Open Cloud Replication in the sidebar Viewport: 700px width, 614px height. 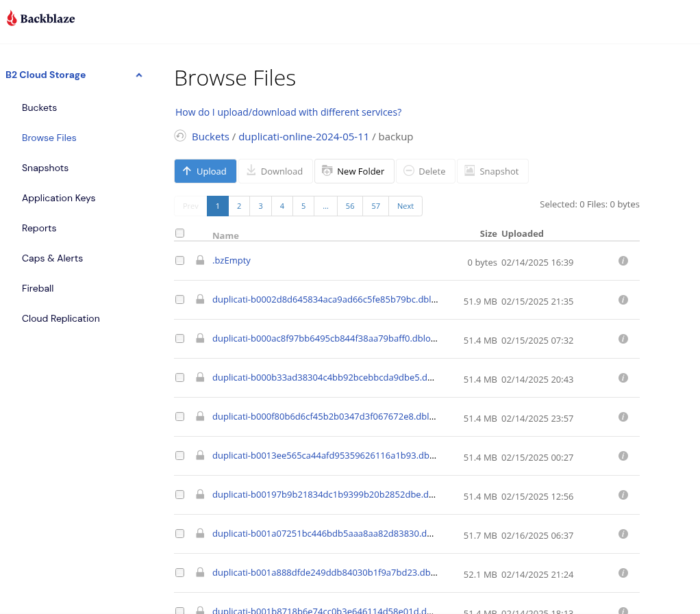pos(61,318)
